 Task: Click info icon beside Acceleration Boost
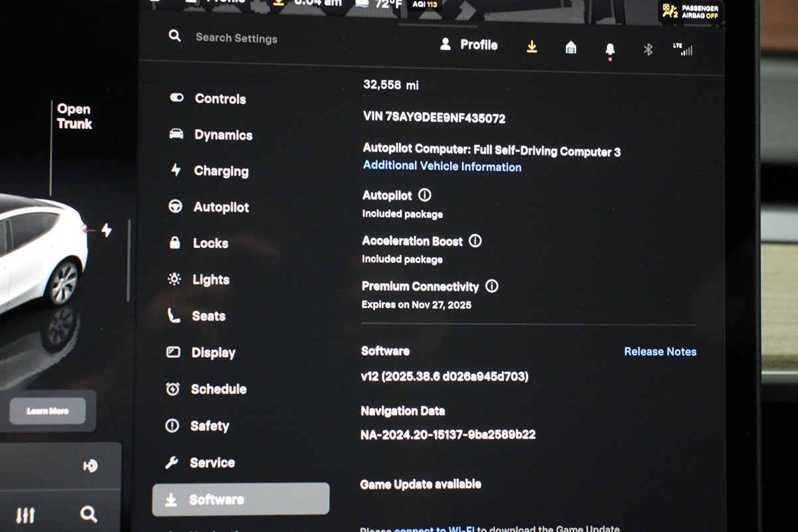coord(475,241)
